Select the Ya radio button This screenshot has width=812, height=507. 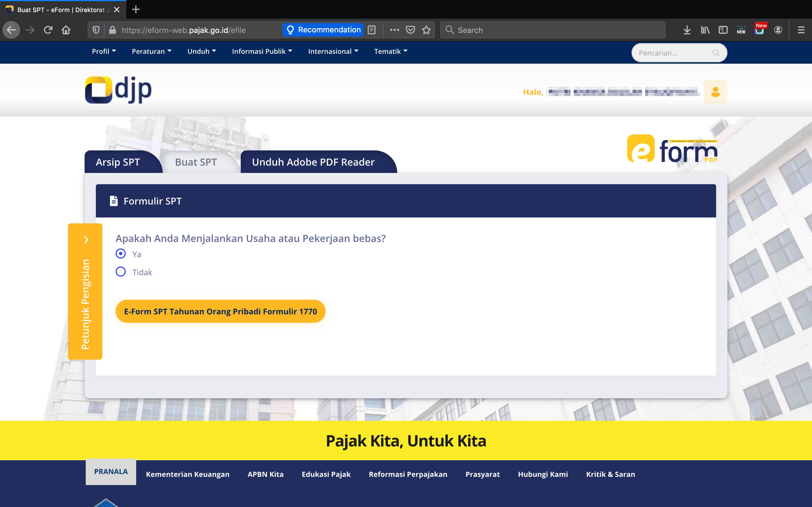[x=121, y=253]
